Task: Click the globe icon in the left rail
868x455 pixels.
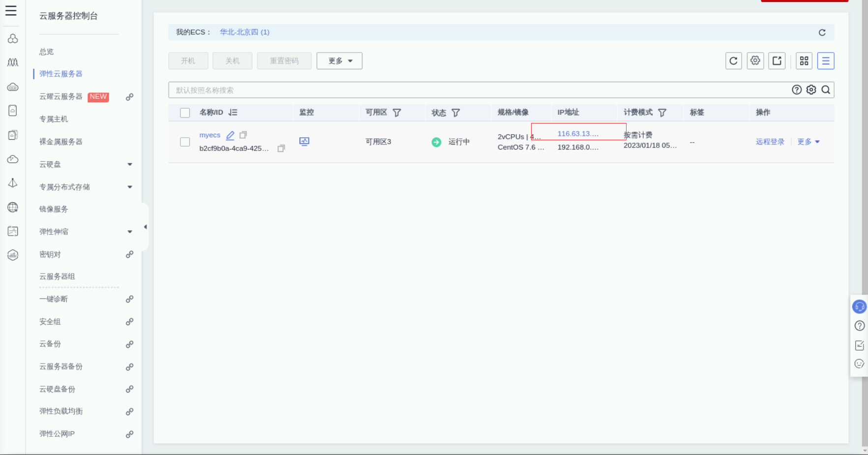Action: coord(13,207)
